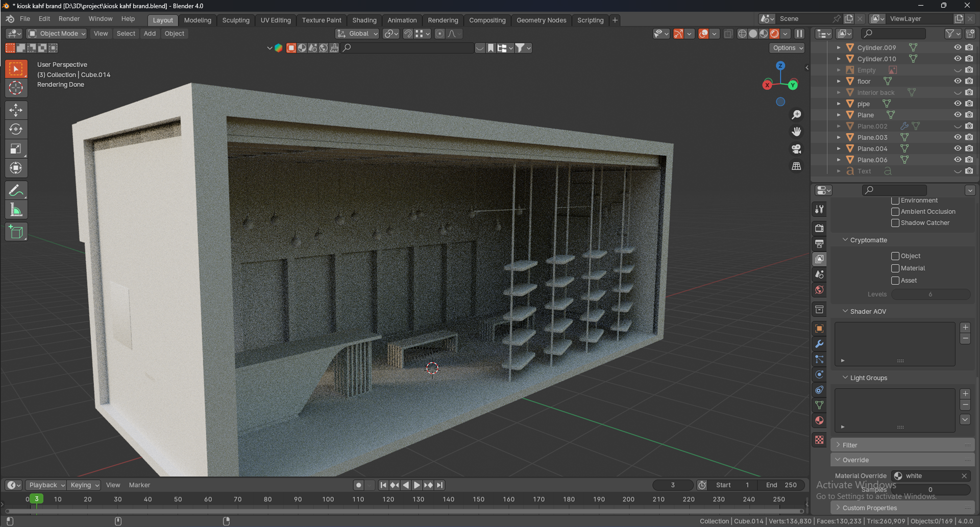Enable Cryptomatte Material checkbox
Viewport: 980px width, 527px height.
[x=895, y=269]
